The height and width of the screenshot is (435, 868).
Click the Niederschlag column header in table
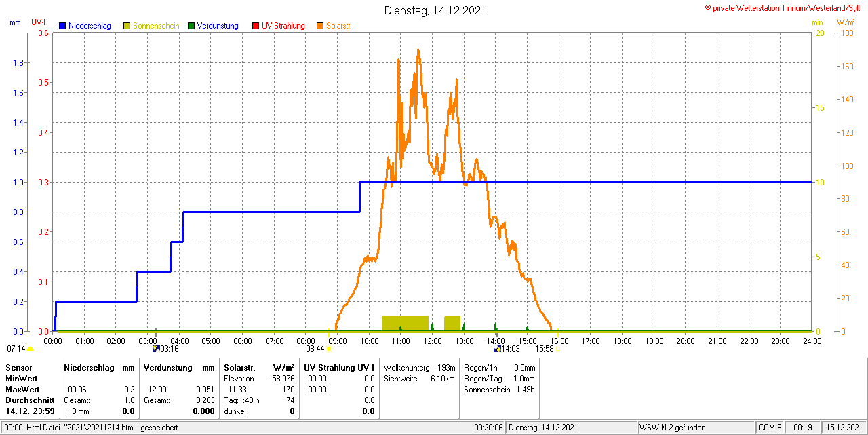tap(87, 367)
